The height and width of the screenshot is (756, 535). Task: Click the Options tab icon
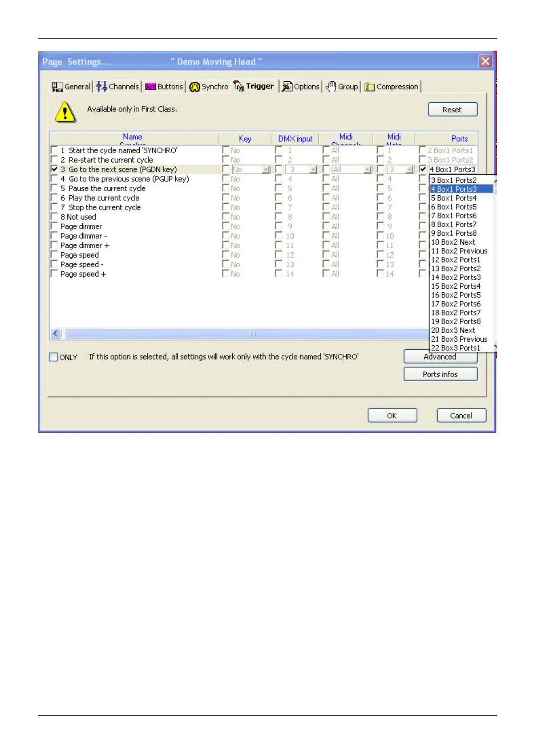pos(287,87)
